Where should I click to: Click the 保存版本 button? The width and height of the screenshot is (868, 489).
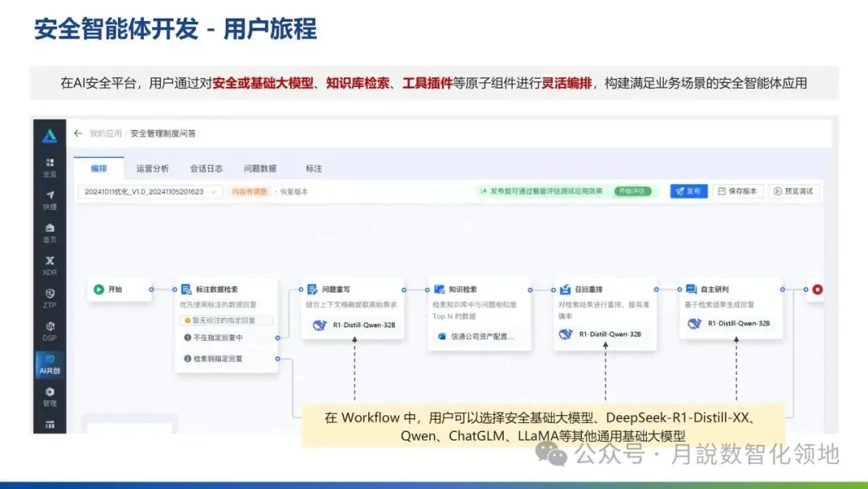pos(738,191)
